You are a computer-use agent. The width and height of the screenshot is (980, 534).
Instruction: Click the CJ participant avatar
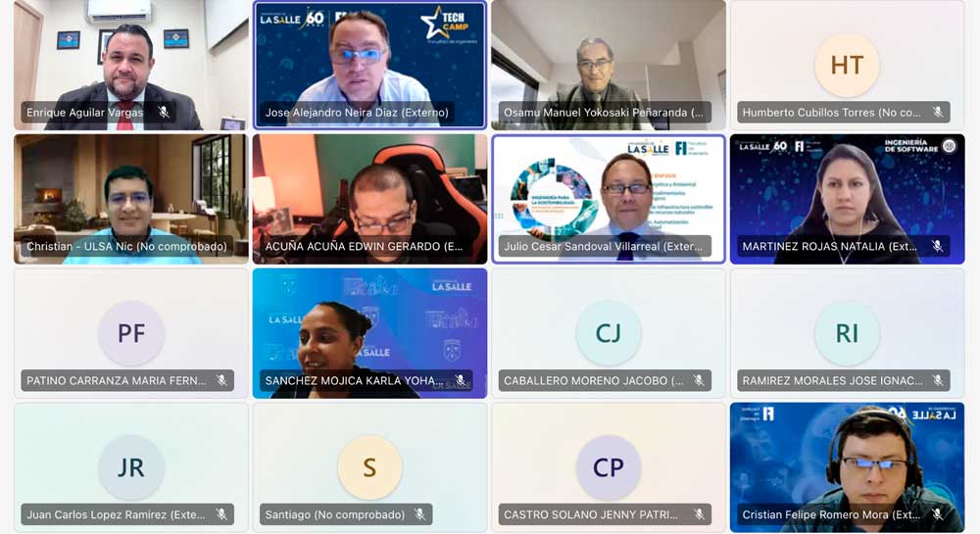609,333
